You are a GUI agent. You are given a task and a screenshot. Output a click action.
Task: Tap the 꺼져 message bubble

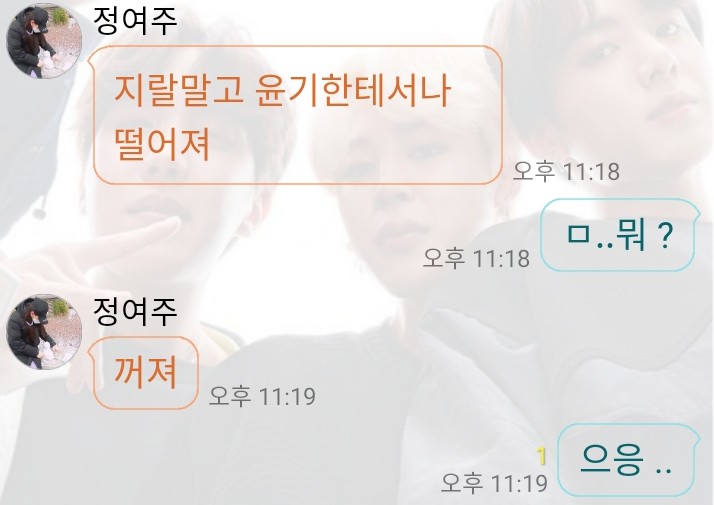tap(143, 373)
